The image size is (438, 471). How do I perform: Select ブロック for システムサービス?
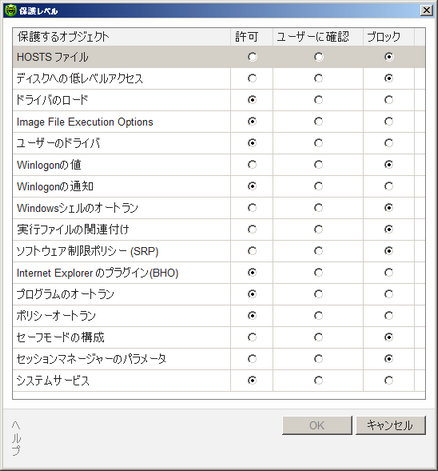(x=389, y=380)
